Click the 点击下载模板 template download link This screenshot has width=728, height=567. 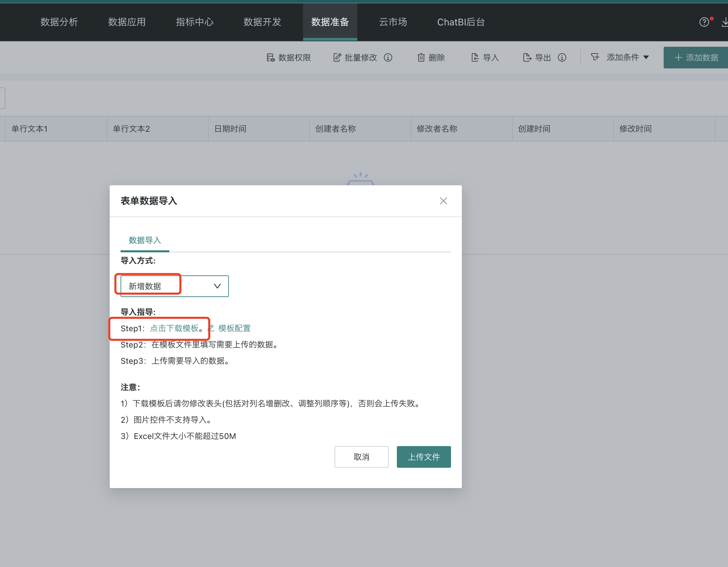(x=174, y=328)
